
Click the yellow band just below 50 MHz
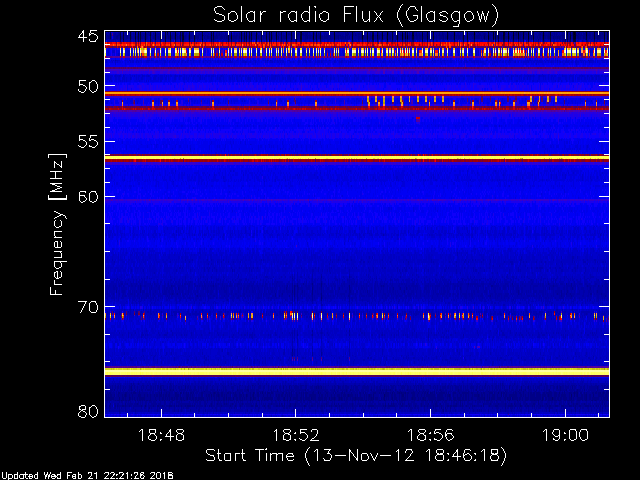click(x=357, y=94)
